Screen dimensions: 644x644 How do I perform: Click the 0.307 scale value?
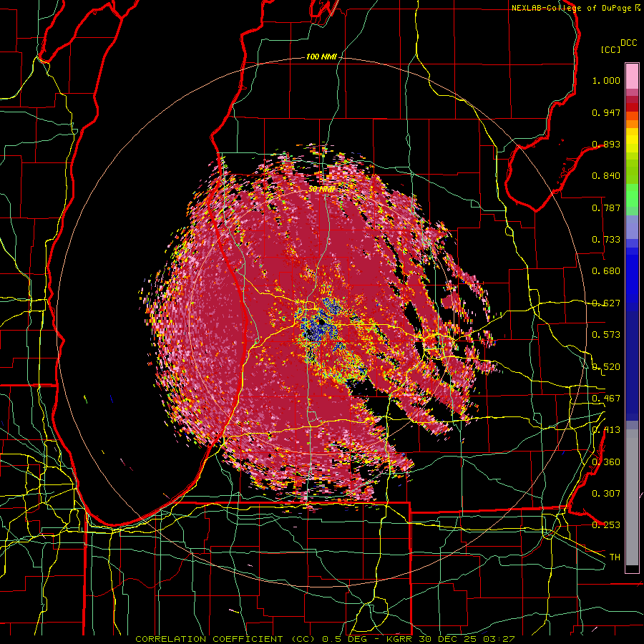pyautogui.click(x=606, y=494)
